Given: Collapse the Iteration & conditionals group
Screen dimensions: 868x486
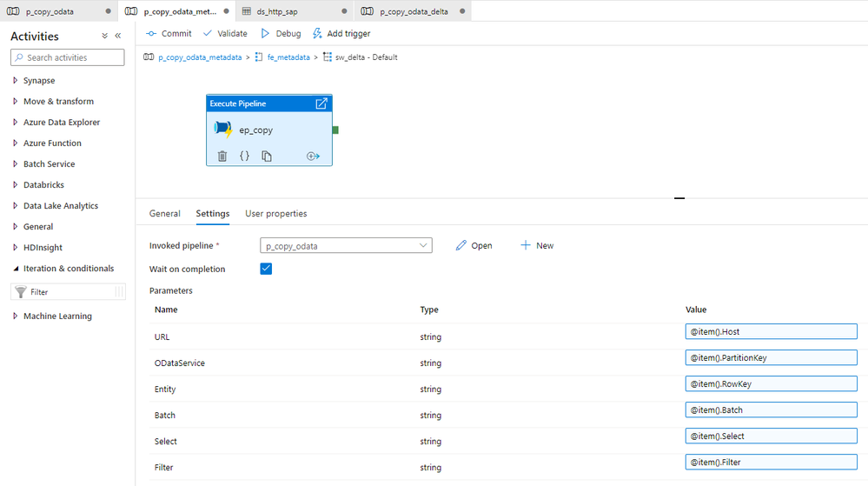Looking at the screenshot, I should pyautogui.click(x=16, y=269).
